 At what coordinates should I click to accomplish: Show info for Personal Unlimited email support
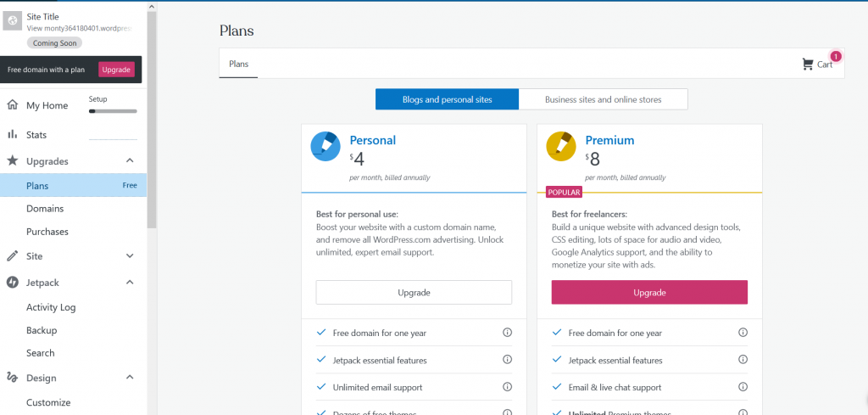(507, 387)
